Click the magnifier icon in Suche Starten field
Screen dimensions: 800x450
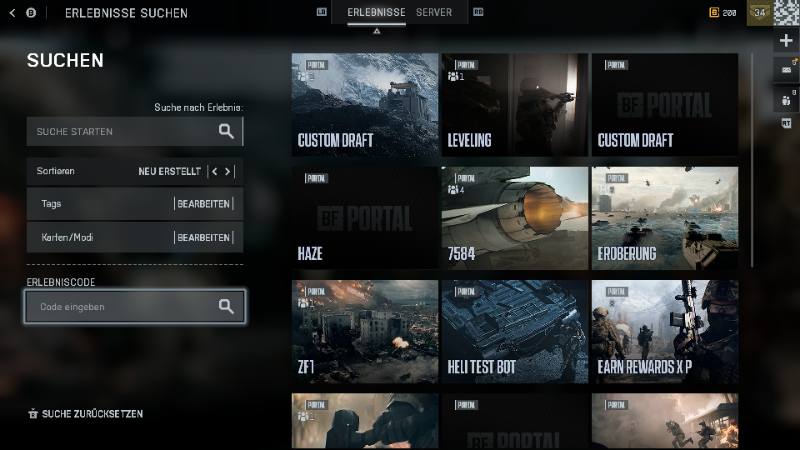coord(226,131)
